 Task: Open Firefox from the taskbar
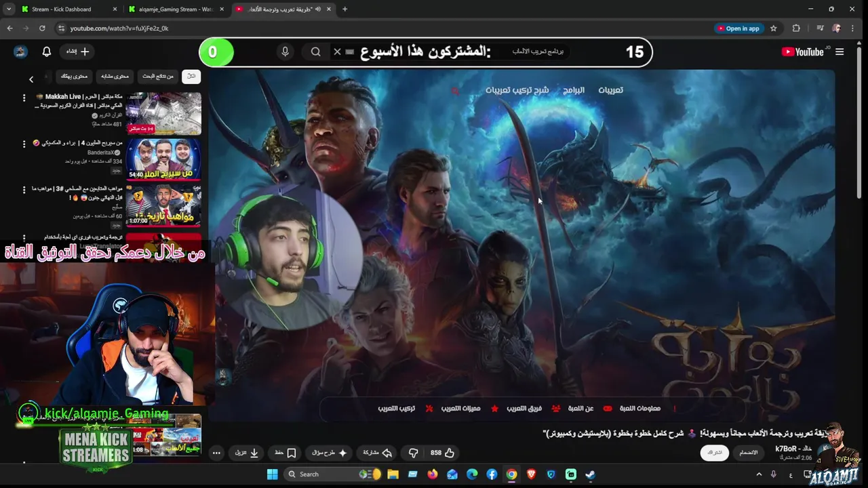433,474
